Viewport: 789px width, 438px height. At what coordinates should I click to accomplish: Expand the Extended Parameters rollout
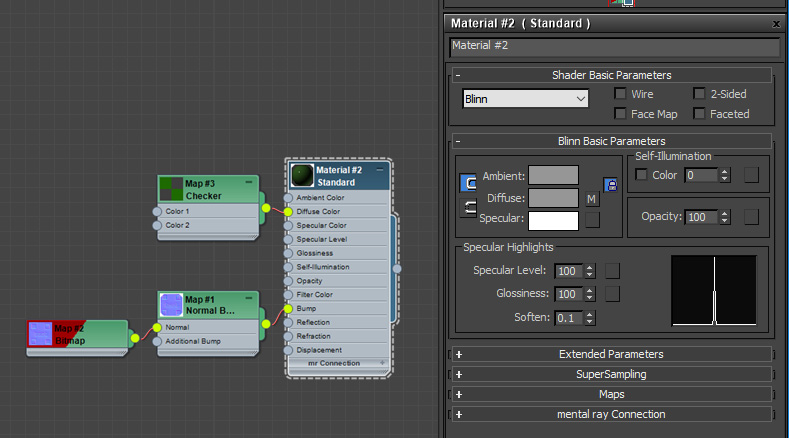click(612, 354)
